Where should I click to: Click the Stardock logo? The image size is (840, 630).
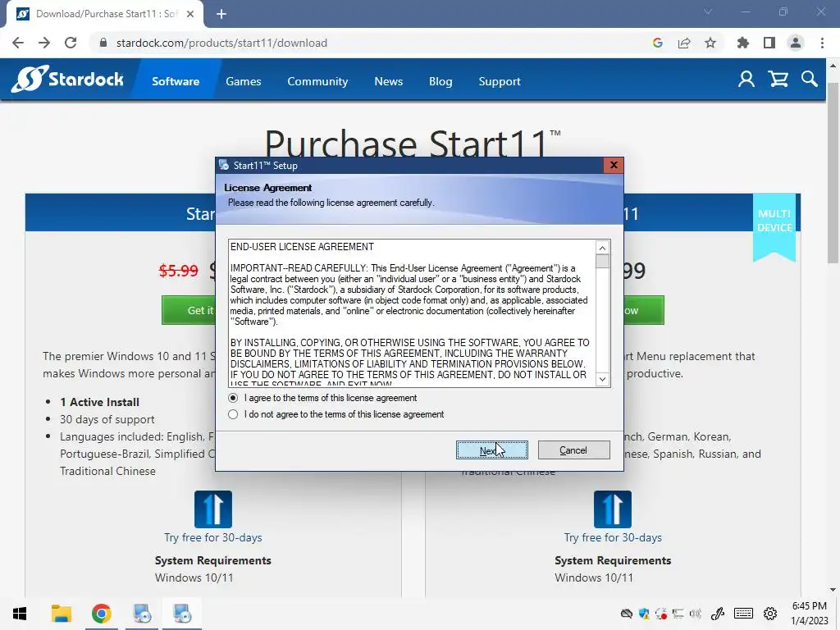point(67,80)
